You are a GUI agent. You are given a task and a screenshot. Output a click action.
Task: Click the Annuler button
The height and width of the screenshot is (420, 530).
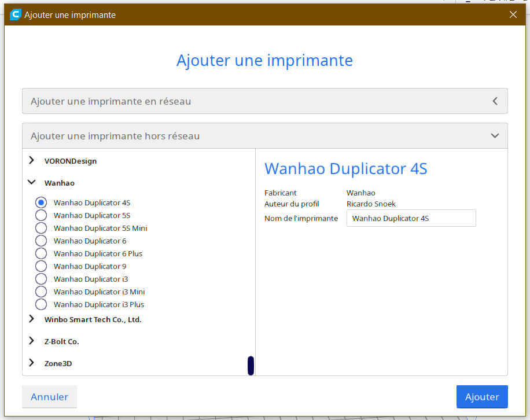[x=49, y=397]
